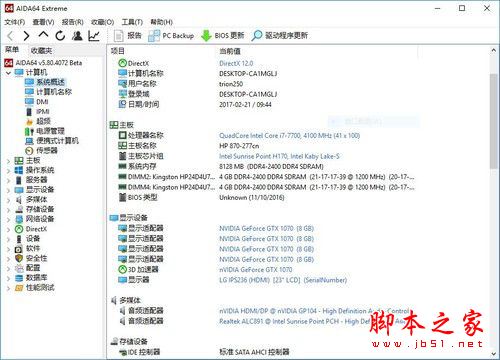This screenshot has height=360, width=500.
Task: Go back with the left arrow toolbar icon
Action: (x=11, y=36)
